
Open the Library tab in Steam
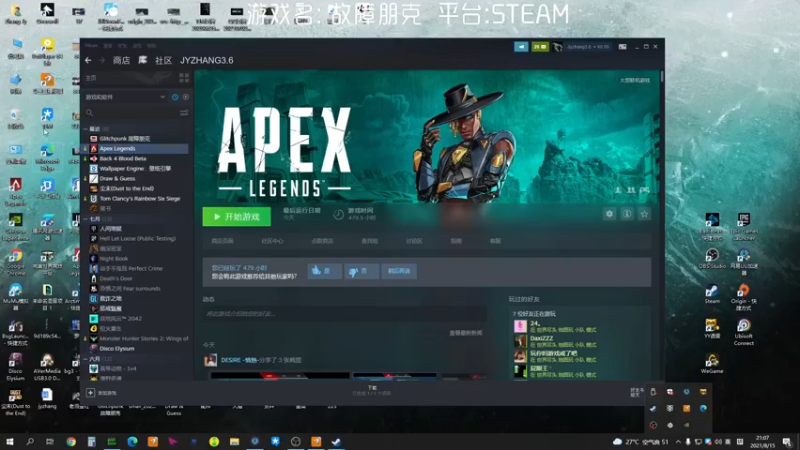(x=143, y=60)
